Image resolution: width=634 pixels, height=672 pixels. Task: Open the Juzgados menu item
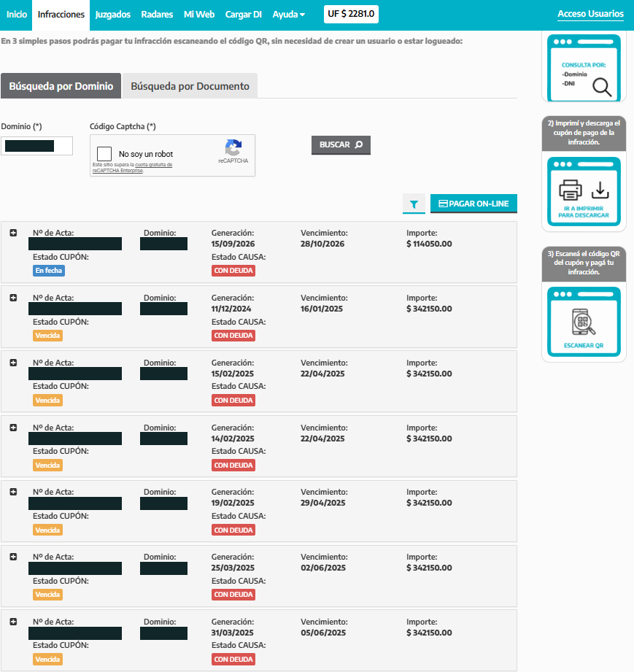(113, 15)
